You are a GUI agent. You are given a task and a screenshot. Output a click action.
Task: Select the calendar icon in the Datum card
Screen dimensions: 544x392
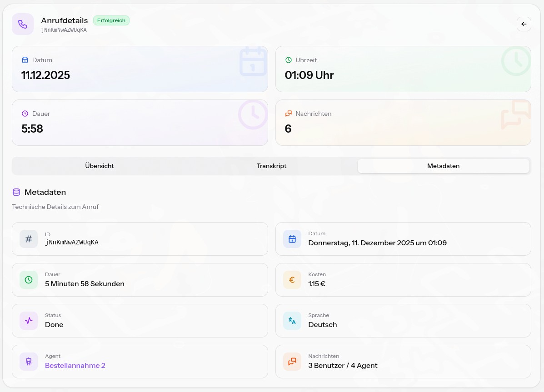click(25, 60)
